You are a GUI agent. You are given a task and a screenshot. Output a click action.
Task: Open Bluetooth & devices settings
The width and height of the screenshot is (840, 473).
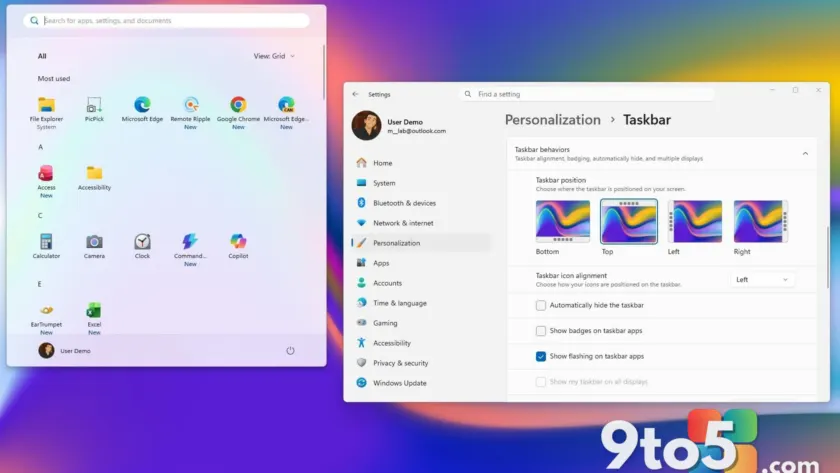[x=421, y=203]
